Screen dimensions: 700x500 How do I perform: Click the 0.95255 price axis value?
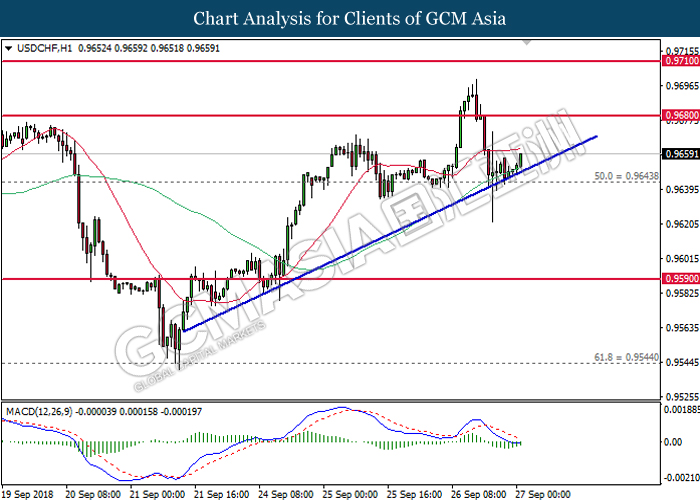click(x=682, y=396)
